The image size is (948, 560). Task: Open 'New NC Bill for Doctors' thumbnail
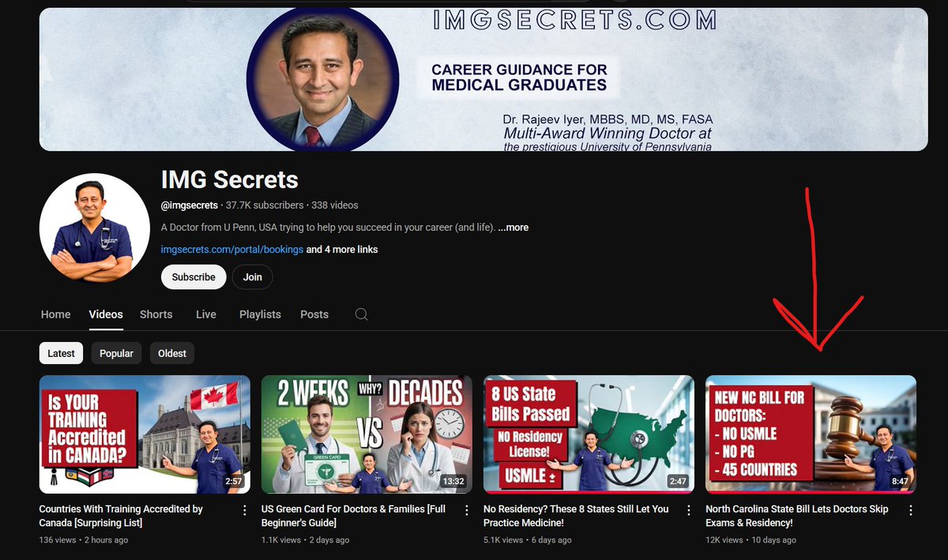click(811, 434)
